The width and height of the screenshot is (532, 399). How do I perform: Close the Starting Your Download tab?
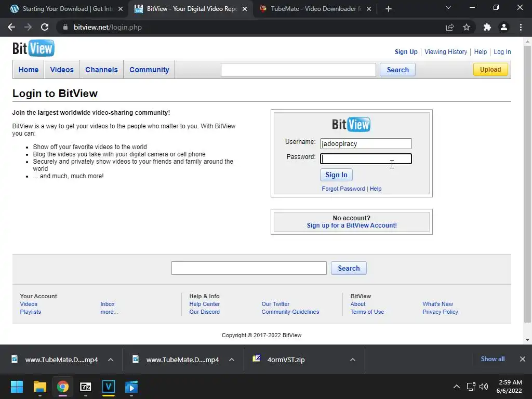121,9
